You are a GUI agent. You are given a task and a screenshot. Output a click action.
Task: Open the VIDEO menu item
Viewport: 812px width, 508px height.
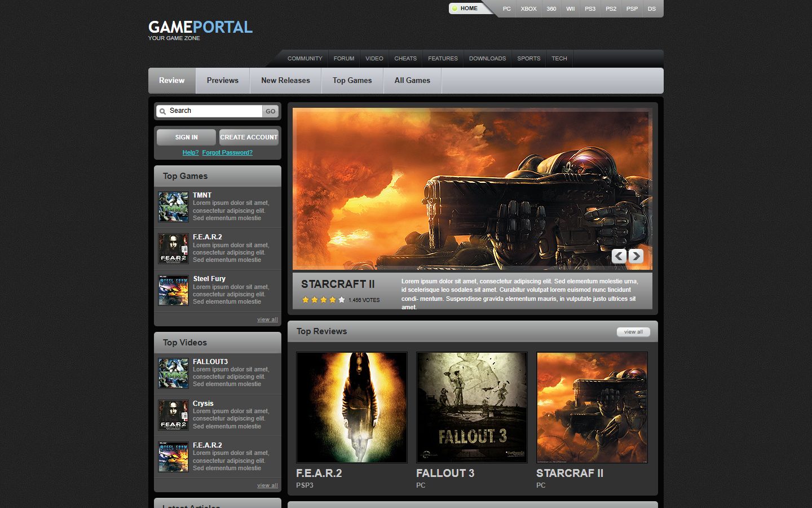click(374, 59)
